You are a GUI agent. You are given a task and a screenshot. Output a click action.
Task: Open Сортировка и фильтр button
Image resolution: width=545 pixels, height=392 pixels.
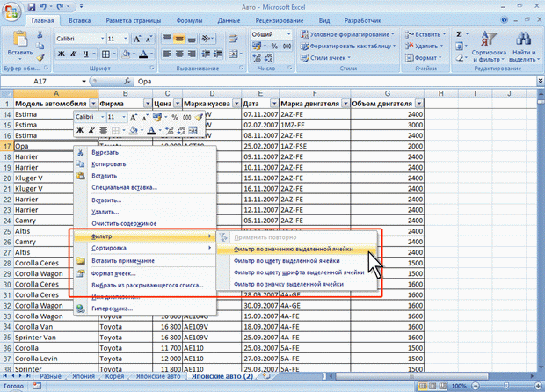pyautogui.click(x=489, y=47)
